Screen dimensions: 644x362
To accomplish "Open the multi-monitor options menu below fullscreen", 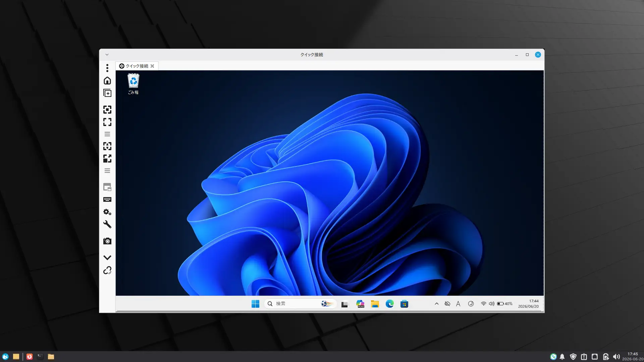I will coord(107,134).
